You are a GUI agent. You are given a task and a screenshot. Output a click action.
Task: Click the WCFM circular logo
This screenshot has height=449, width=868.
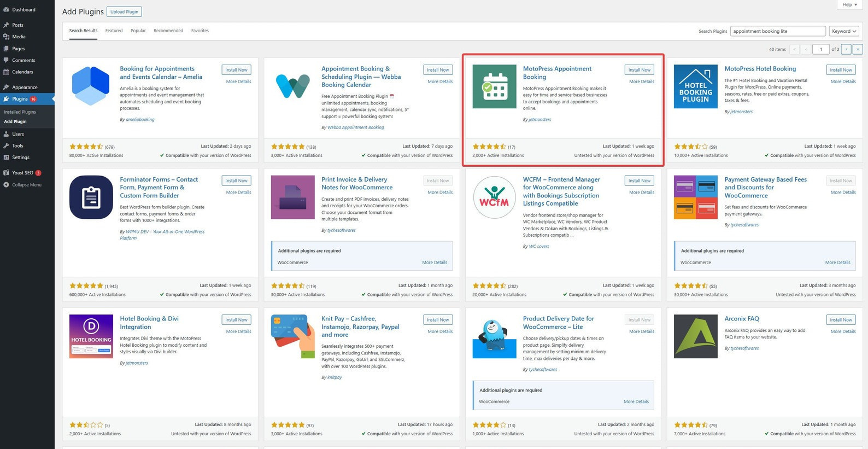click(494, 197)
